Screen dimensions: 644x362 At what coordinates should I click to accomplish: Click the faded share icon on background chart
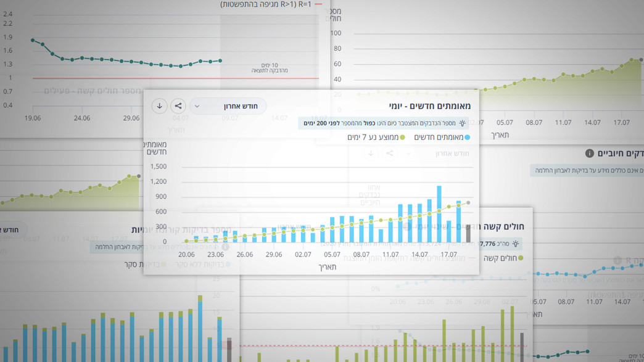(389, 153)
